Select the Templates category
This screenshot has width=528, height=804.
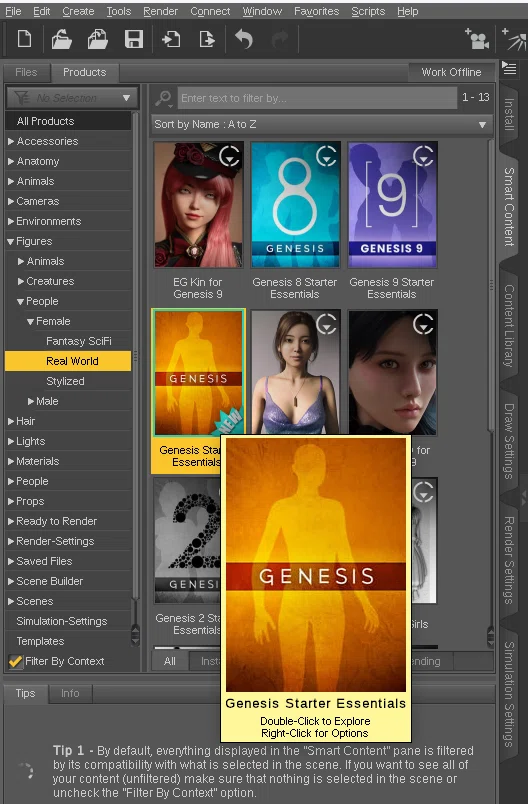(68, 641)
